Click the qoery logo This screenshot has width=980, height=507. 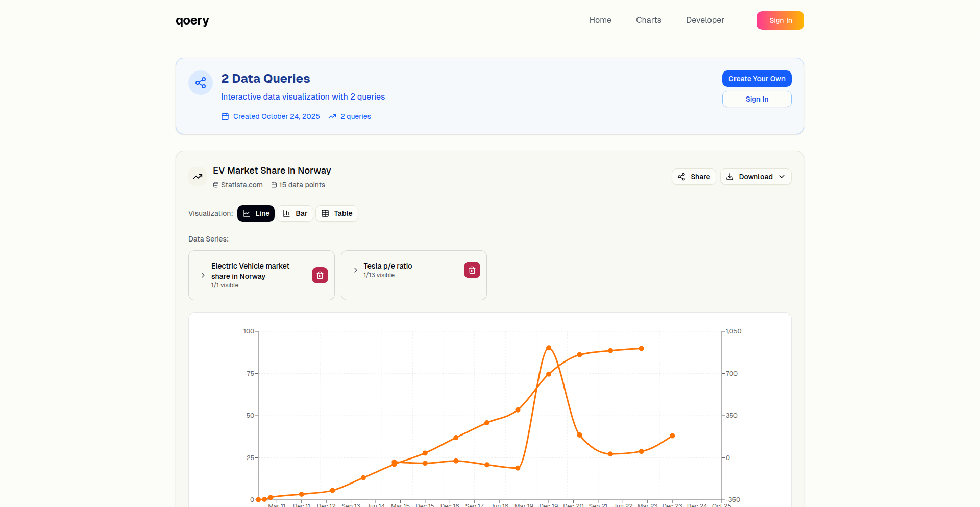[192, 20]
